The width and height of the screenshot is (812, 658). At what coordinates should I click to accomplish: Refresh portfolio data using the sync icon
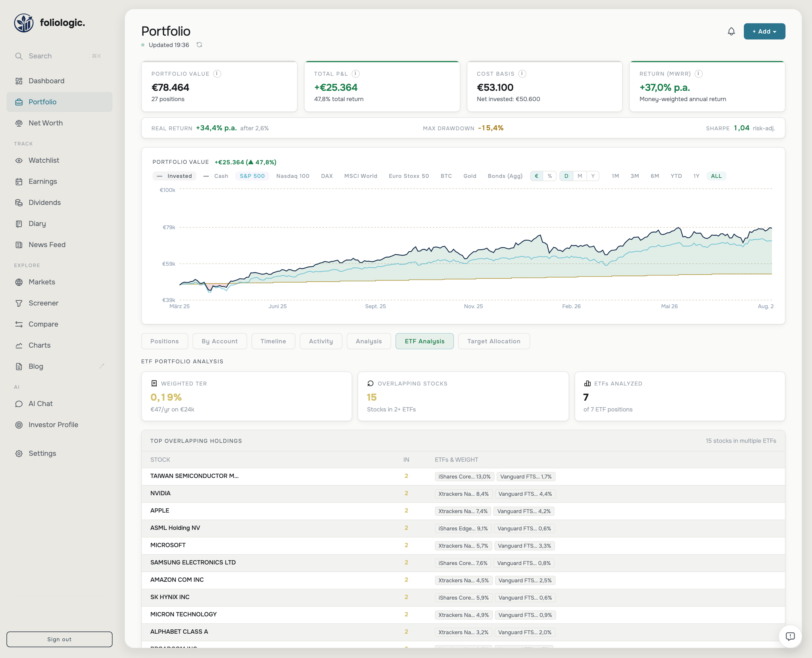(x=200, y=45)
